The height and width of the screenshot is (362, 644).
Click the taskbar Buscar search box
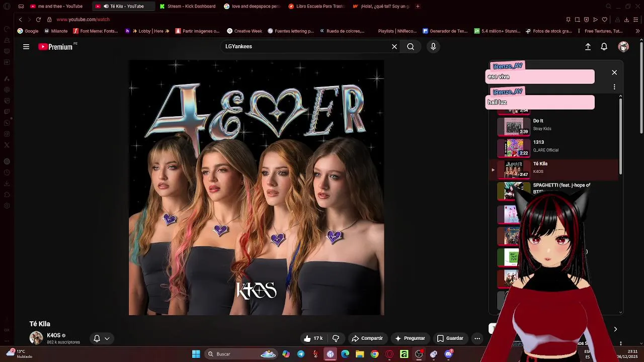coord(242,354)
